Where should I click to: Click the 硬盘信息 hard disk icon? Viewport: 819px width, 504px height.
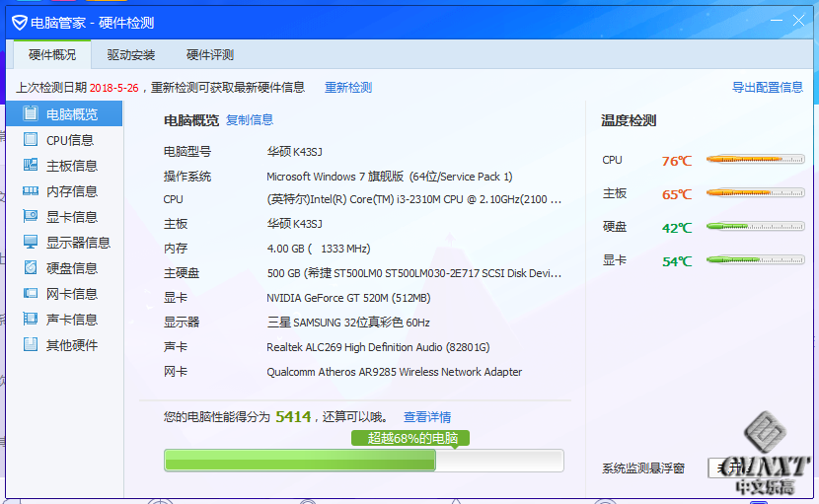click(x=31, y=268)
